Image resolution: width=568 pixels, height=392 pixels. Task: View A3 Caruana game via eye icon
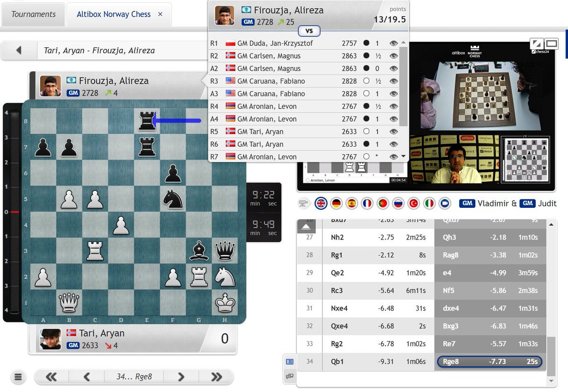[393, 94]
